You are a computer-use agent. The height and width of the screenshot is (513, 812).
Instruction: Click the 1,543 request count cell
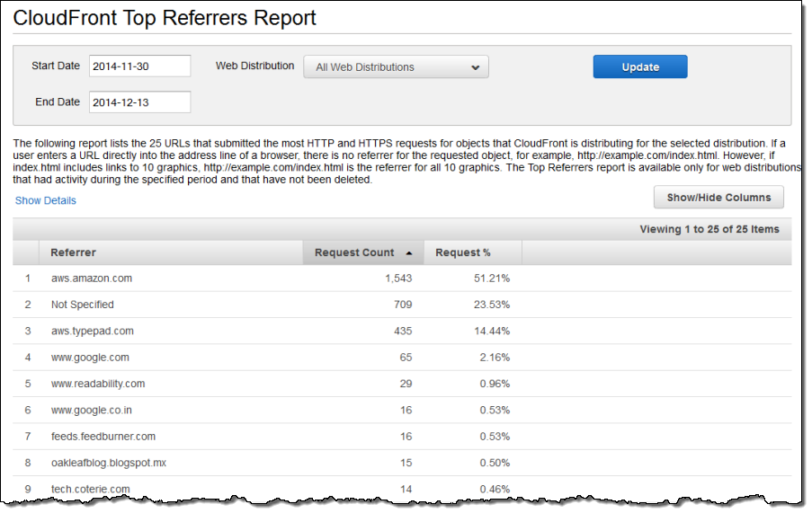[x=398, y=279]
